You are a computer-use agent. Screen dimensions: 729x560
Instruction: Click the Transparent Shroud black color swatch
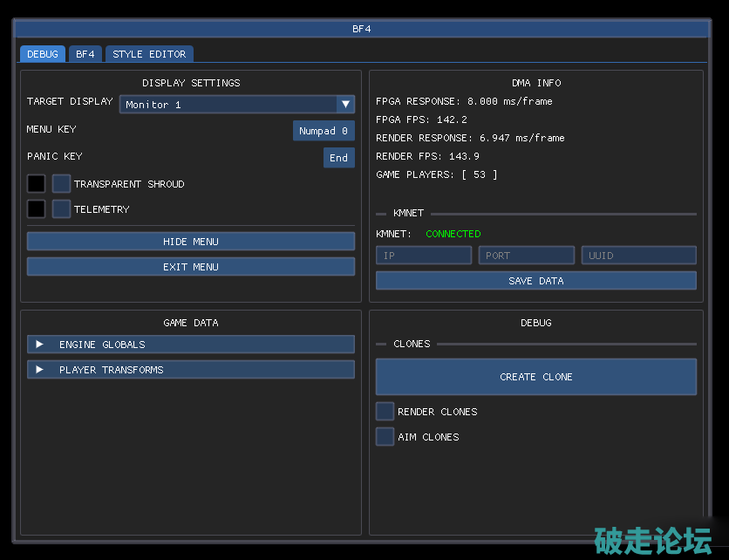[x=36, y=184]
